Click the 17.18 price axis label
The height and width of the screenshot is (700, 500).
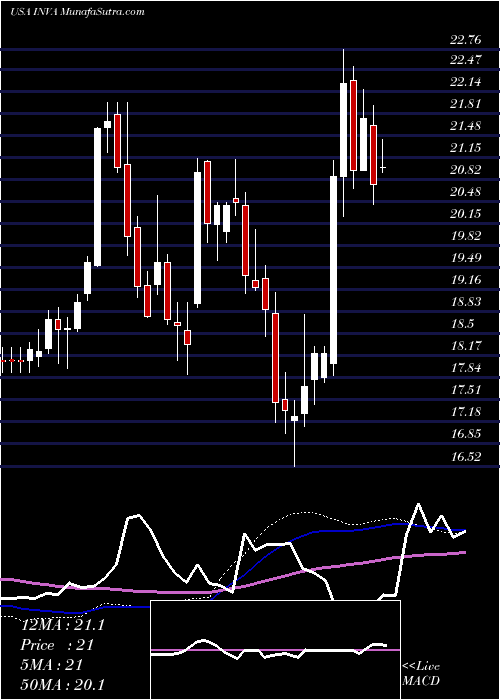[466, 412]
